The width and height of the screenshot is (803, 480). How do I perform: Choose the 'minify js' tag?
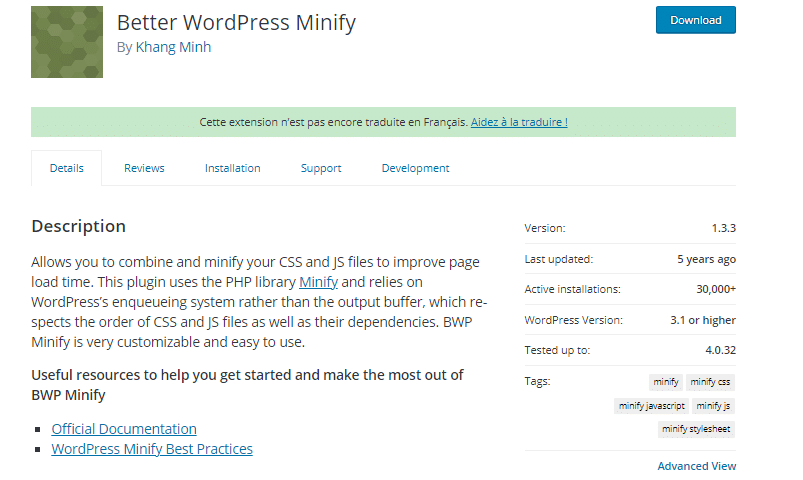pyautogui.click(x=713, y=406)
